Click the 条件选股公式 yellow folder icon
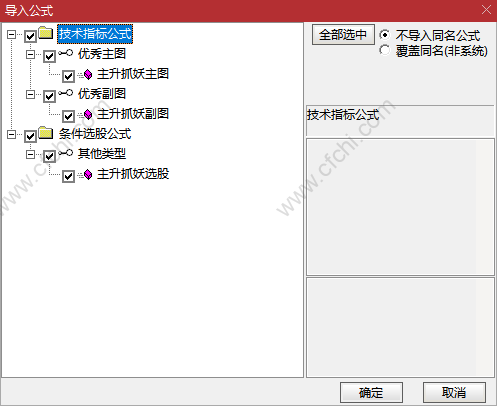Screen dimensions: 497x406 tap(46, 133)
